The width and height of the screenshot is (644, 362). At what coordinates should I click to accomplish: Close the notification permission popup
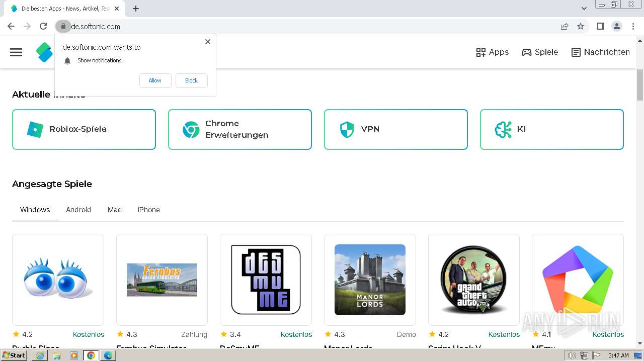pyautogui.click(x=207, y=42)
